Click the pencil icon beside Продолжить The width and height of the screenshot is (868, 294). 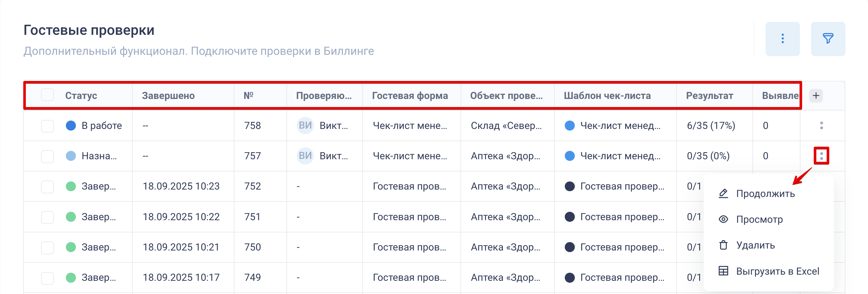(x=723, y=193)
